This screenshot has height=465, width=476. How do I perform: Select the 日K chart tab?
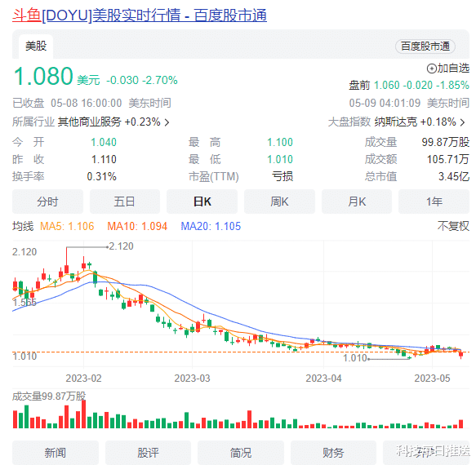[x=202, y=201]
